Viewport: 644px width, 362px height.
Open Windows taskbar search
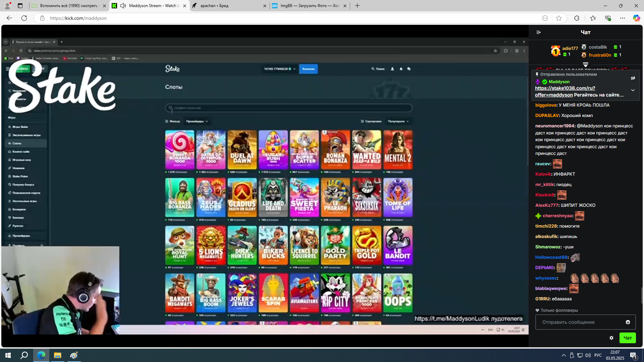pyautogui.click(x=24, y=355)
